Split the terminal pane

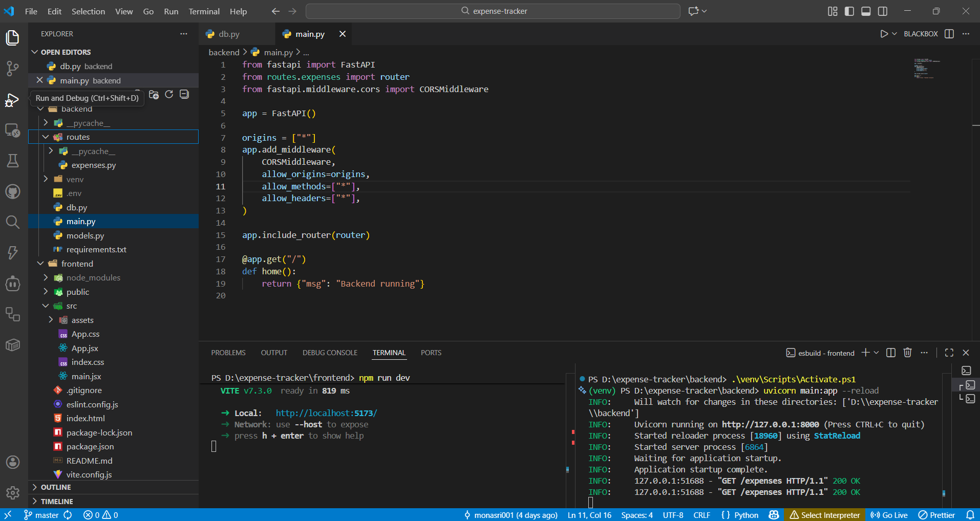click(890, 353)
